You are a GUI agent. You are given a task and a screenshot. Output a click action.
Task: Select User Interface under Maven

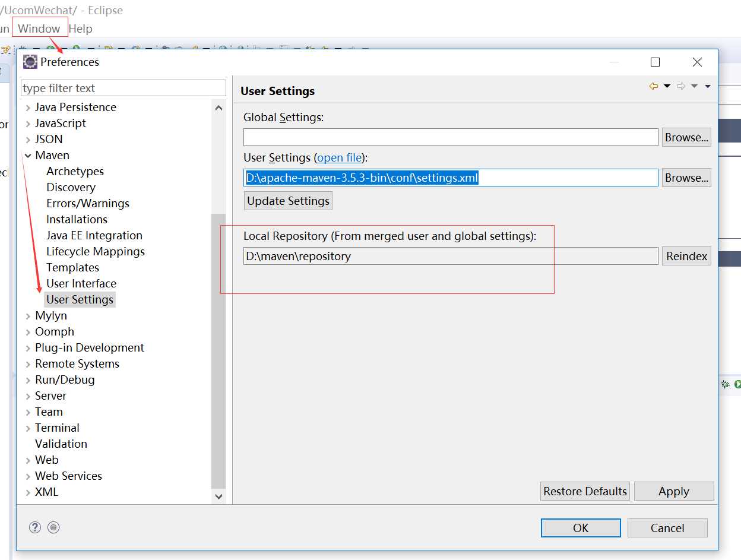(81, 283)
